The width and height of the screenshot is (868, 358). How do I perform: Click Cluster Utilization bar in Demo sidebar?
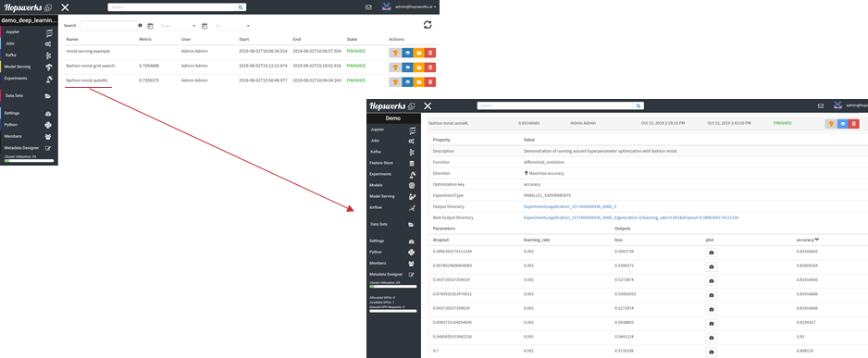point(393,287)
